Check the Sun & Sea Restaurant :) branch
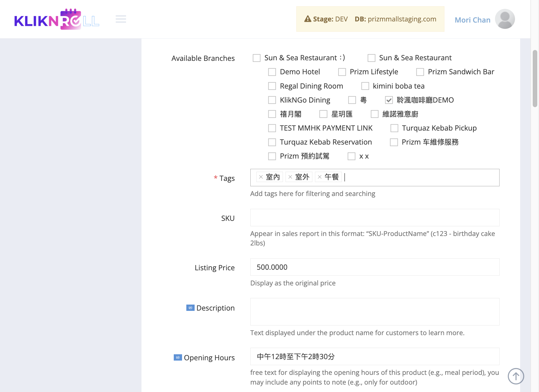 click(257, 58)
